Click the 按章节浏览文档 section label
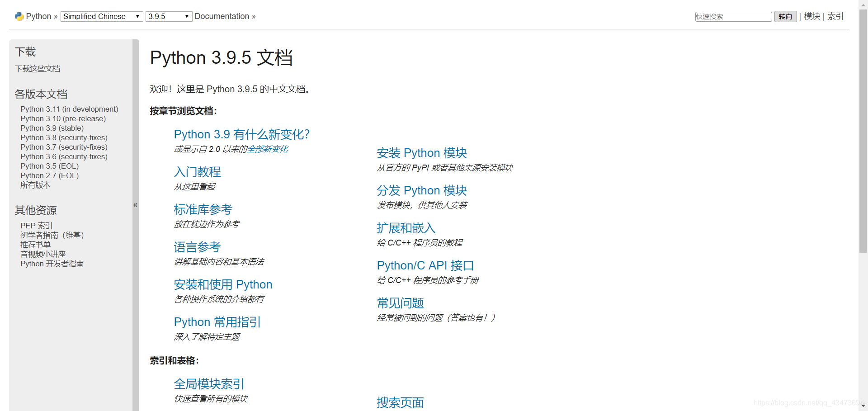The height and width of the screenshot is (411, 868). point(184,111)
